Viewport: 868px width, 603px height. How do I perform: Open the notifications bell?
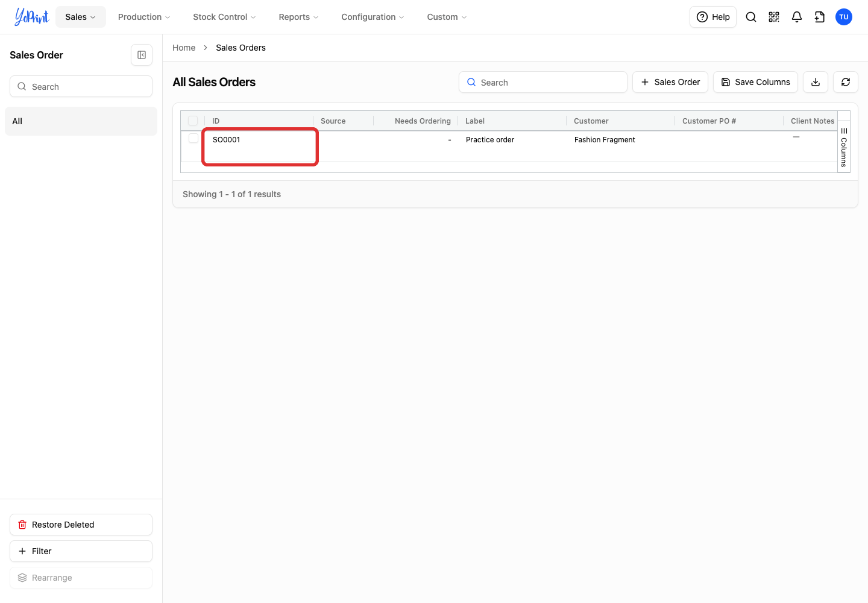(x=797, y=17)
